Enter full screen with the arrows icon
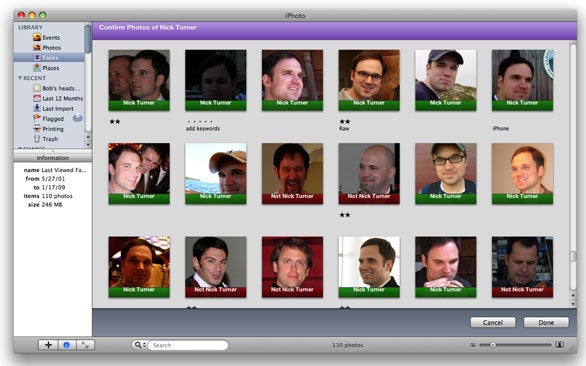The image size is (586, 366). click(x=85, y=345)
